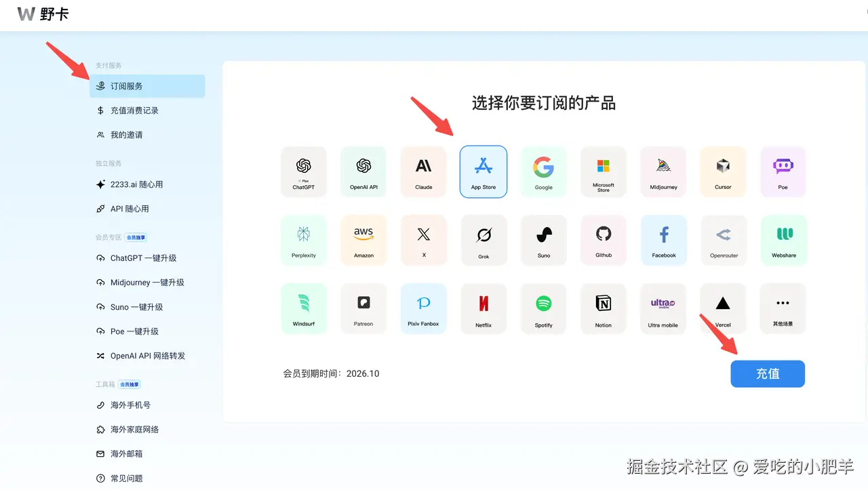Choose the Claude product tile
The image size is (868, 490).
pos(424,171)
